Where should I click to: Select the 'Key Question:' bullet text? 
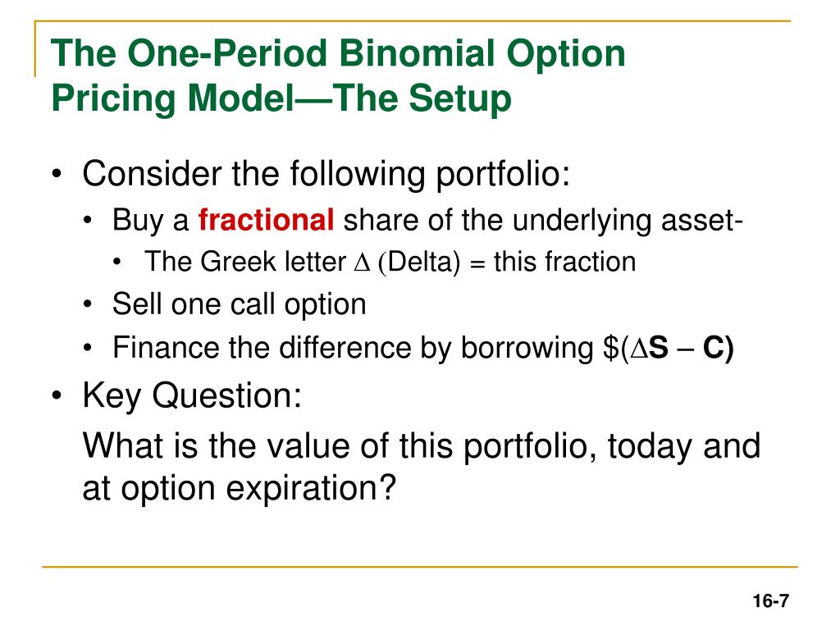192,396
